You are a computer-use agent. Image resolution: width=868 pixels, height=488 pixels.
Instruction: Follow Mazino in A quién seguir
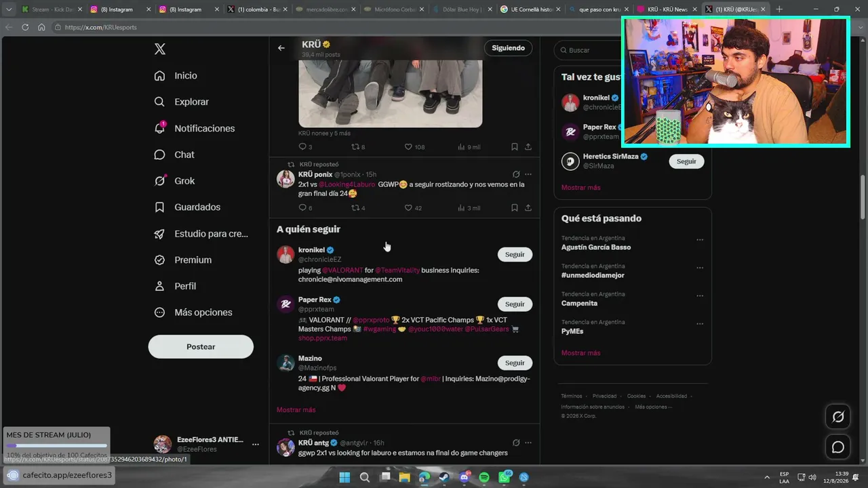click(515, 363)
